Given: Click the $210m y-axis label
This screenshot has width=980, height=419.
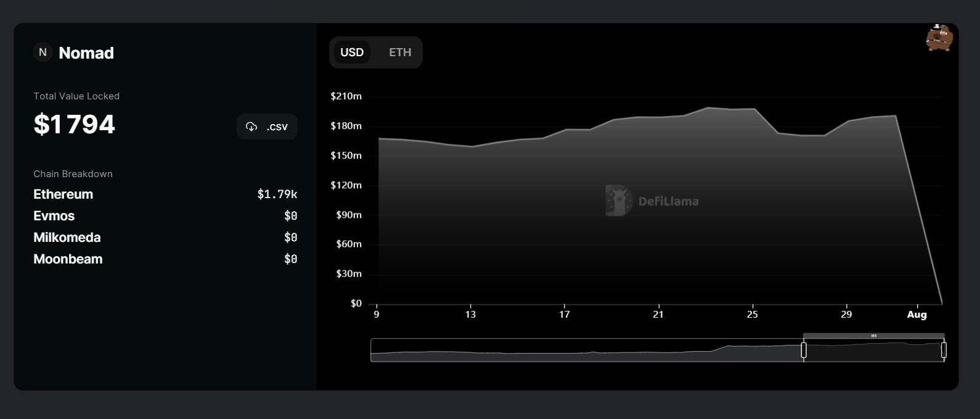Looking at the screenshot, I should tap(346, 96).
